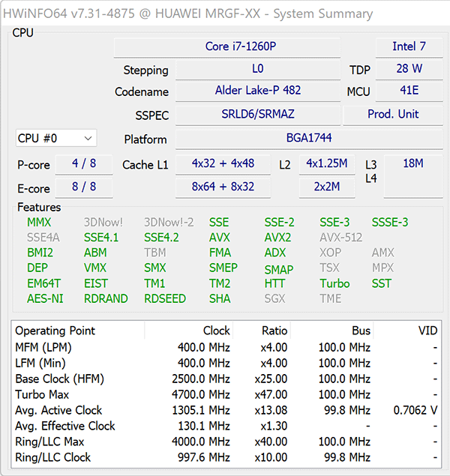Screen dimensions: 450x476
Task: Select the Ring/LLC Max row
Action: [225, 442]
